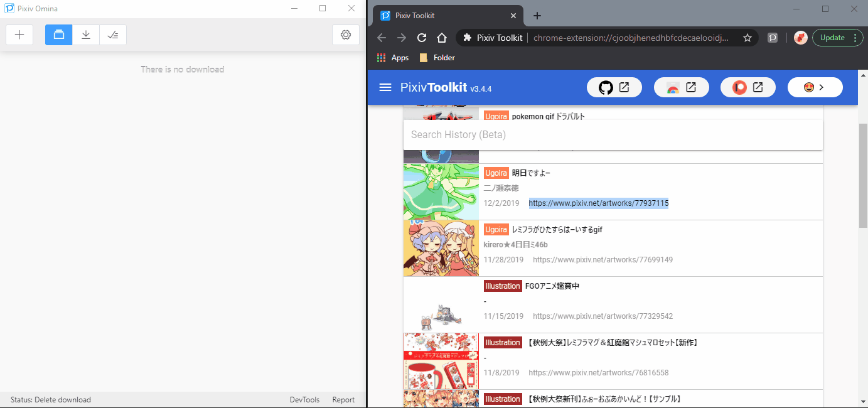Select title pokemon gif ドラパルト
Image resolution: width=868 pixels, height=408 pixels.
click(549, 117)
